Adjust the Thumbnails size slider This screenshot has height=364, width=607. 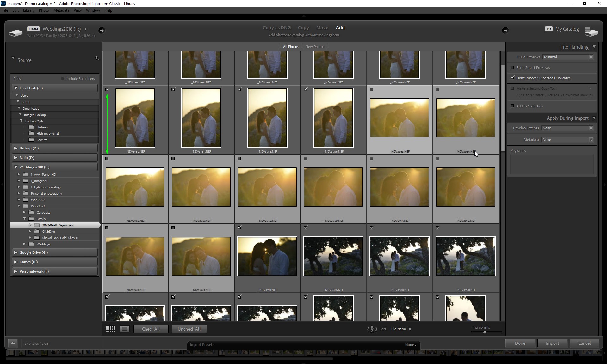point(485,332)
